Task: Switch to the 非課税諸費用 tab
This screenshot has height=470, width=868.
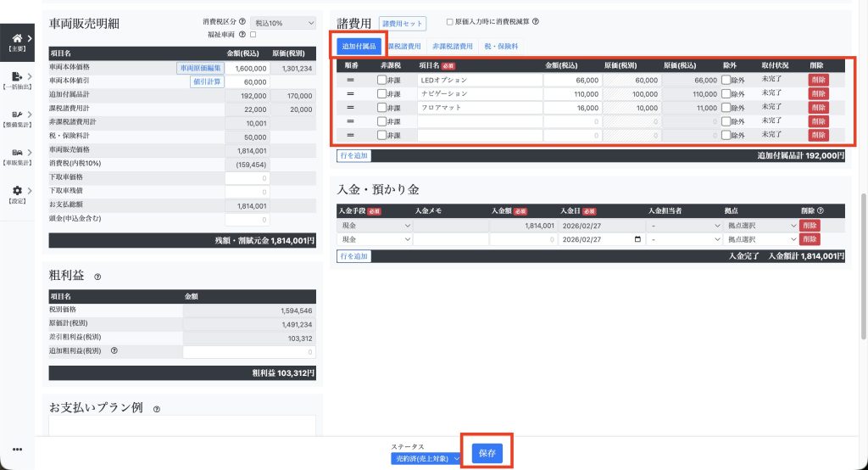Action: pyautogui.click(x=453, y=46)
